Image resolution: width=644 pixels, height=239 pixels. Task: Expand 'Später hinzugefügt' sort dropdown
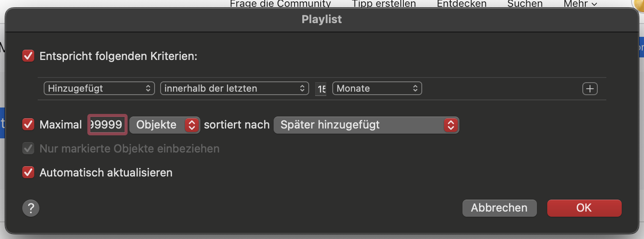click(366, 125)
